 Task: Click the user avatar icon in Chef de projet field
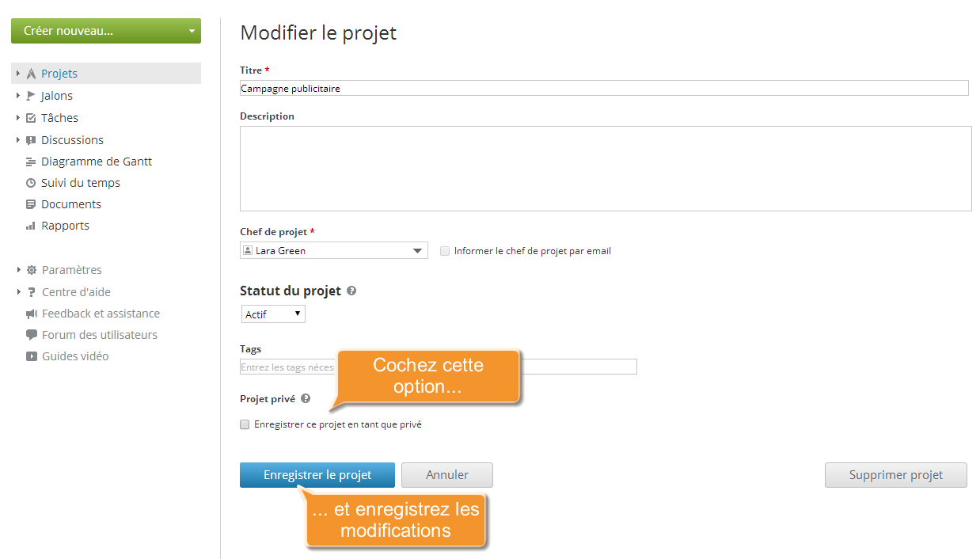coord(247,250)
